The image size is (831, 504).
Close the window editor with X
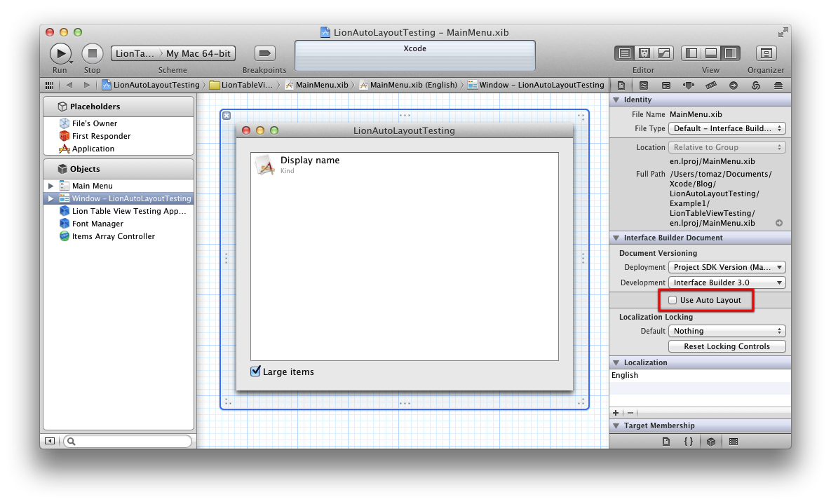coord(227,116)
